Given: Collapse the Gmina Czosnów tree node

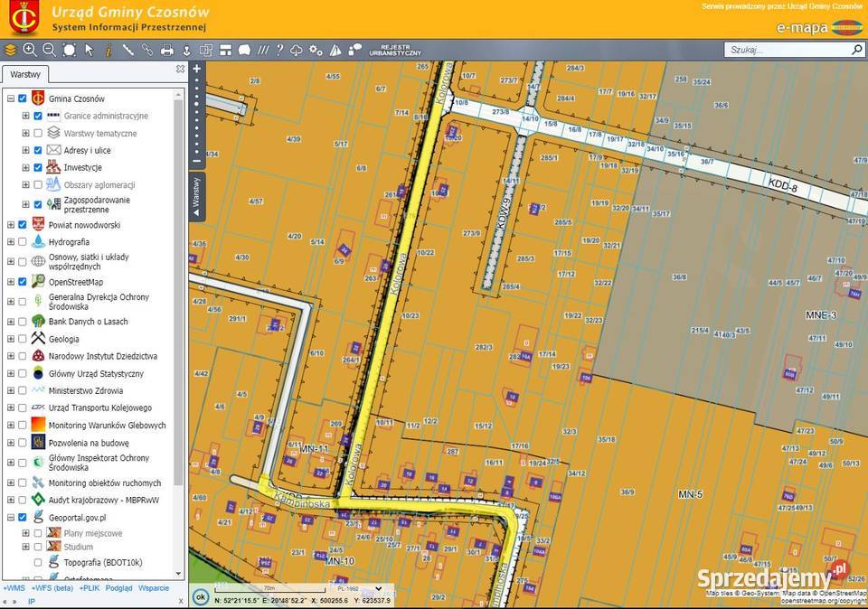Looking at the screenshot, I should pyautogui.click(x=11, y=98).
